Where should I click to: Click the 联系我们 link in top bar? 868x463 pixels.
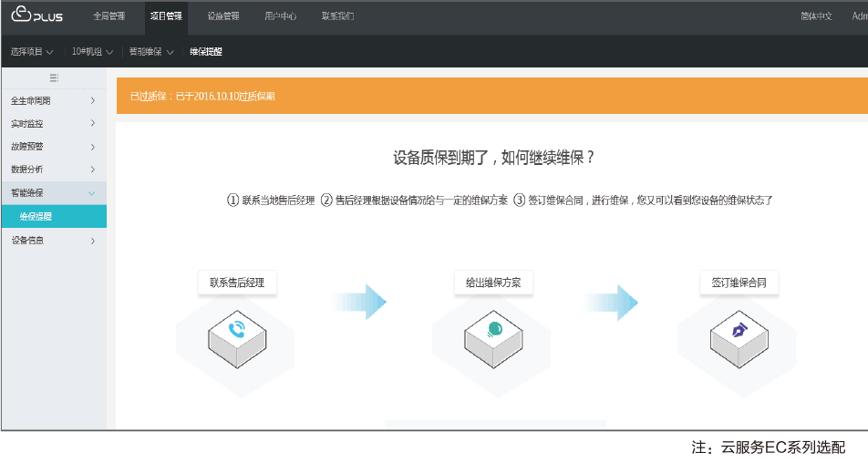point(337,16)
